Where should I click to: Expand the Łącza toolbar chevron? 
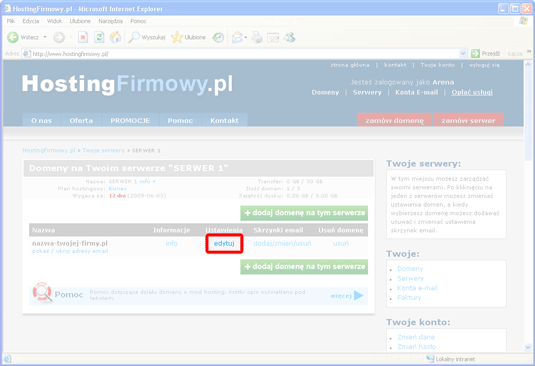pyautogui.click(x=529, y=52)
